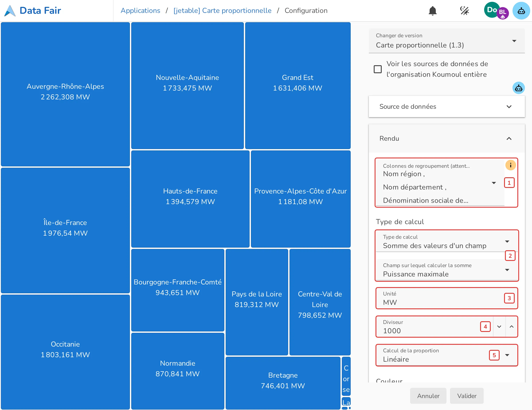Viewport: 532px width, 410px height.
Task: Select the Provence-Alpes-Côte d'Azur tile
Action: click(x=301, y=199)
